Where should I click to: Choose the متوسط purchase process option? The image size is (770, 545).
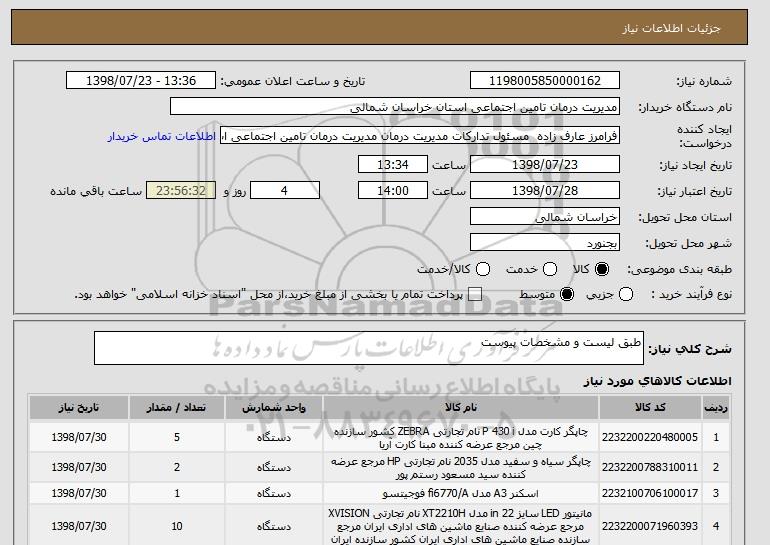[x=567, y=295]
